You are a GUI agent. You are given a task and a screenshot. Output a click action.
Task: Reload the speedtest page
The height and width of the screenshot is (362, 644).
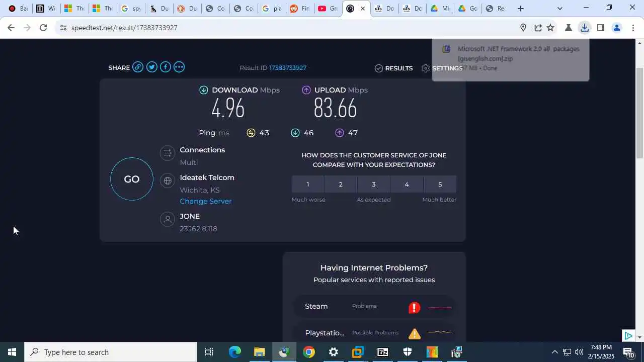(43, 28)
